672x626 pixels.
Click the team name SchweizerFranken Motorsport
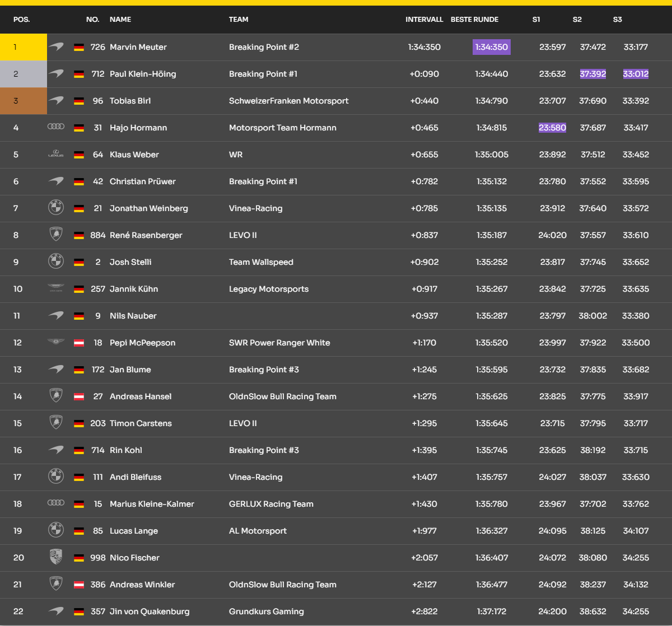(x=288, y=101)
